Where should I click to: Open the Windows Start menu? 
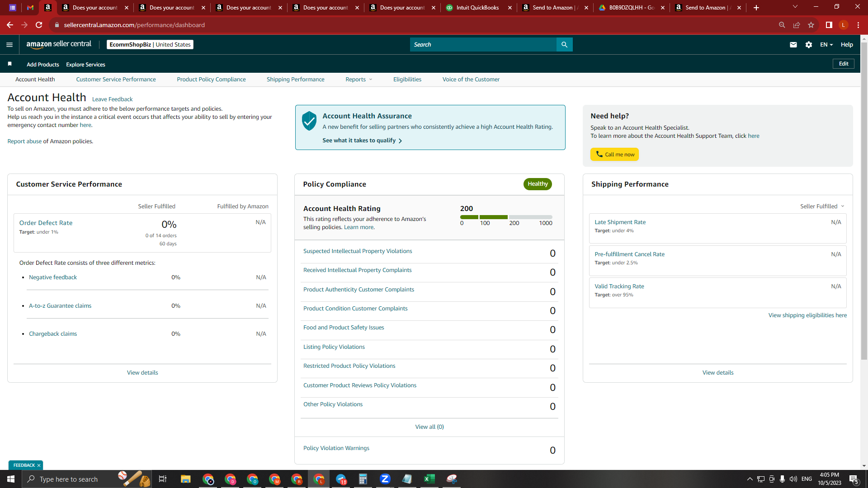pos(11,479)
